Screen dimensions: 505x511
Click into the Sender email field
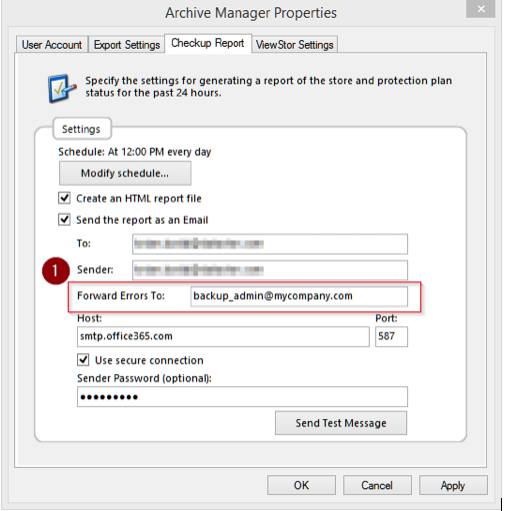(270, 270)
